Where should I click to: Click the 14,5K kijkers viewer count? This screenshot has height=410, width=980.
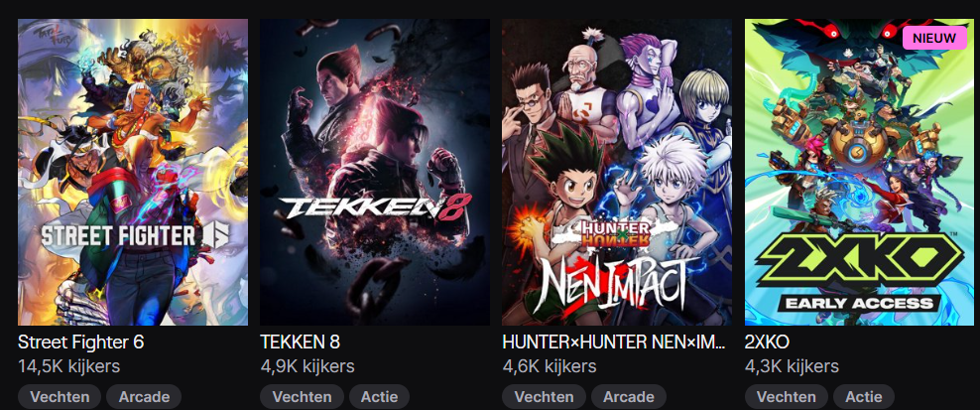(x=68, y=366)
